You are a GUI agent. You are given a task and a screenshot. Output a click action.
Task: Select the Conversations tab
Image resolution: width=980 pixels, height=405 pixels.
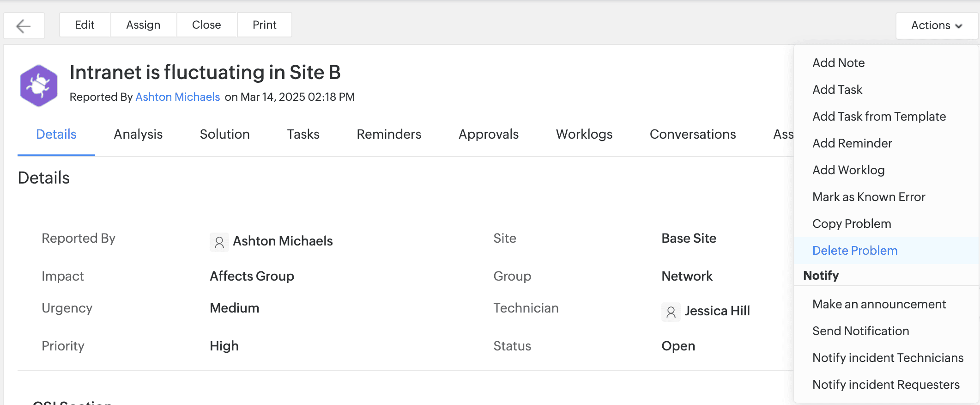(x=692, y=134)
